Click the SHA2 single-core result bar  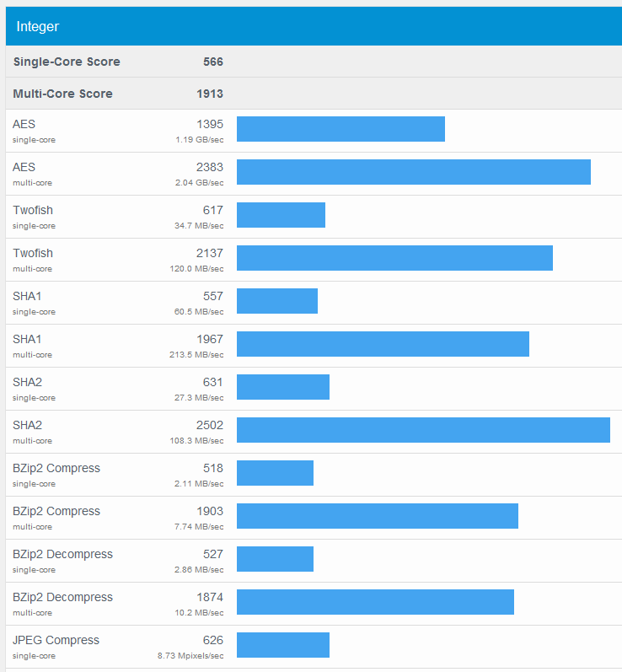[x=283, y=387]
